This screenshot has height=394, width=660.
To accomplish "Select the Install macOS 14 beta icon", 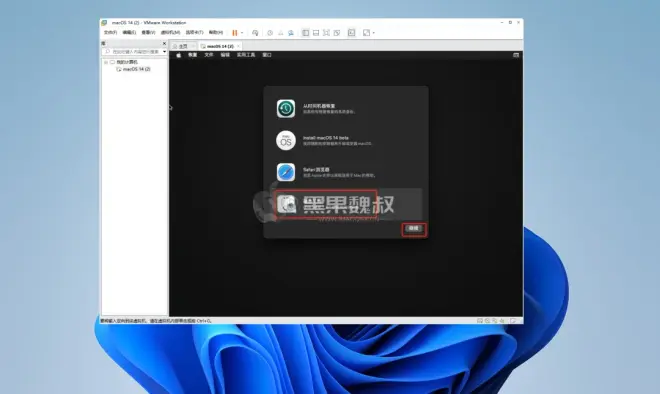I will pos(286,140).
